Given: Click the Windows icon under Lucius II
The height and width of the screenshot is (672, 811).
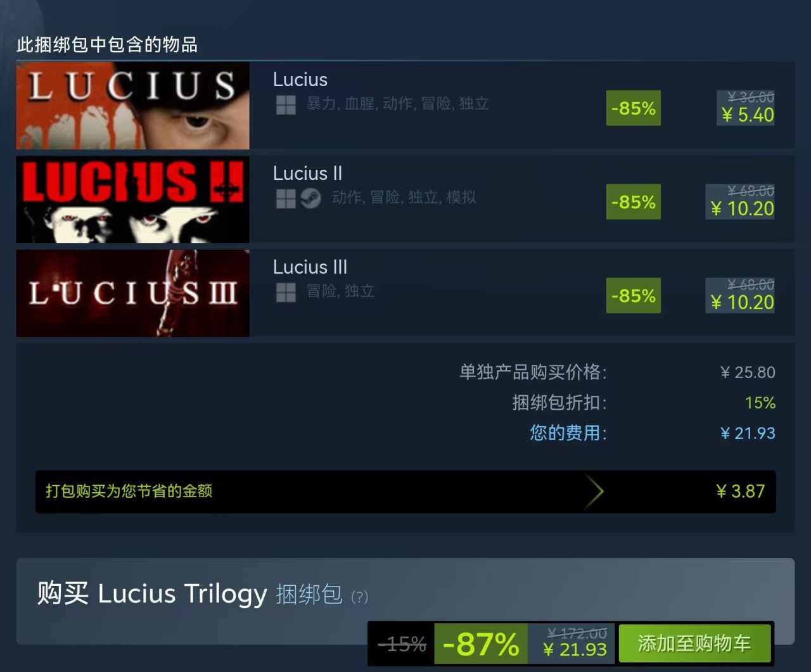Looking at the screenshot, I should (x=286, y=198).
